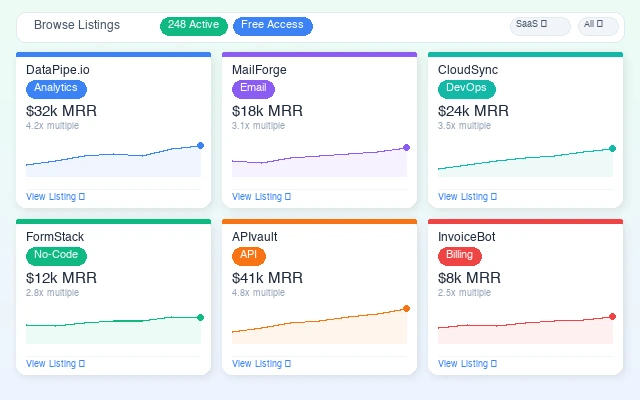The width and height of the screenshot is (640, 400).
Task: Open View Listing link for APIvault
Action: click(x=262, y=364)
